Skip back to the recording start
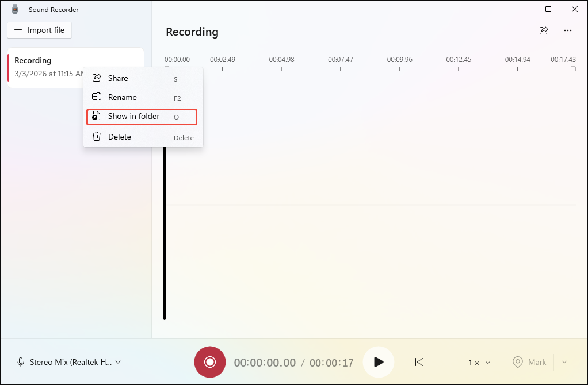 [419, 362]
